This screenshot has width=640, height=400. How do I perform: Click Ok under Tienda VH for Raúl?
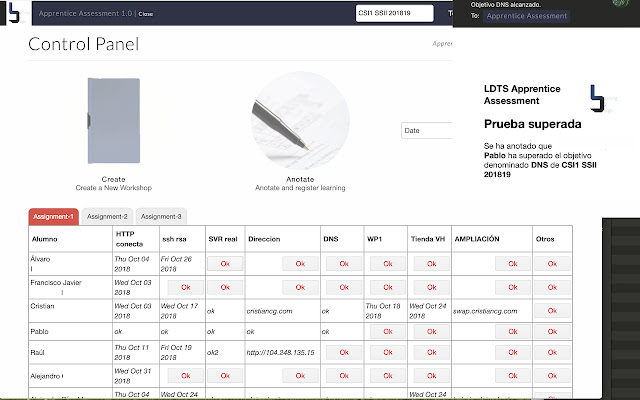pyautogui.click(x=431, y=352)
